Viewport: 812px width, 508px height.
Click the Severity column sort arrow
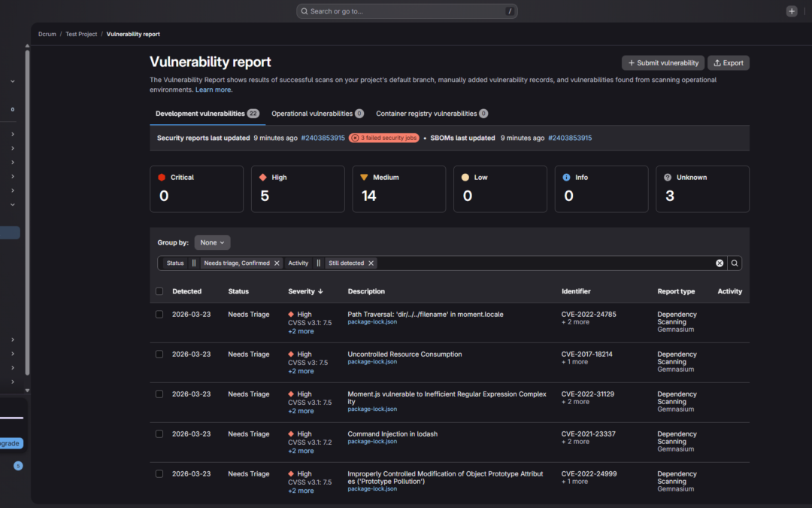pos(320,291)
